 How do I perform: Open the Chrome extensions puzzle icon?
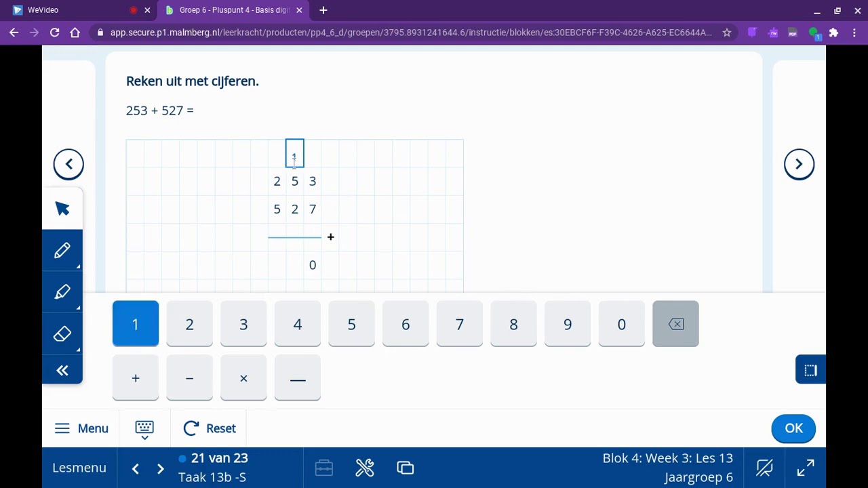tap(833, 32)
